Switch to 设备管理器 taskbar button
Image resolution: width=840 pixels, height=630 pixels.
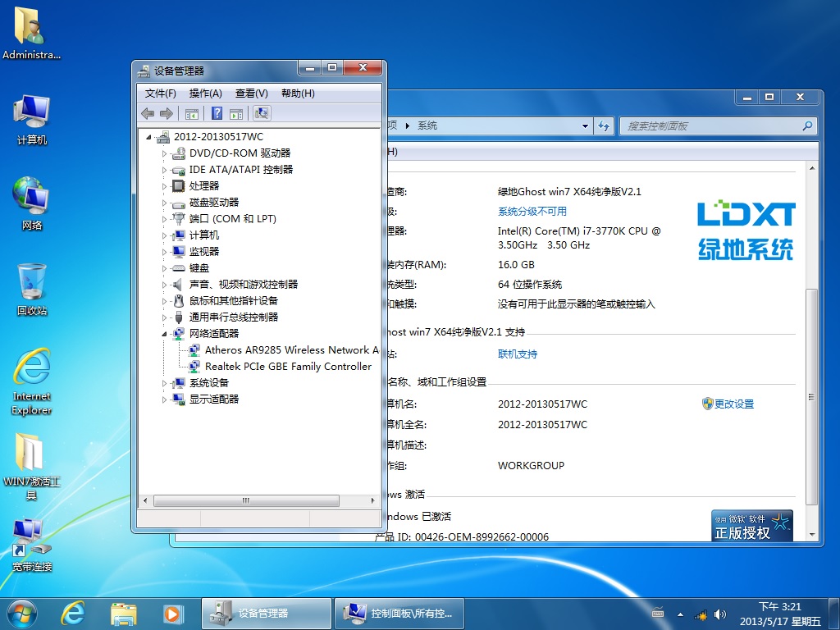point(267,614)
